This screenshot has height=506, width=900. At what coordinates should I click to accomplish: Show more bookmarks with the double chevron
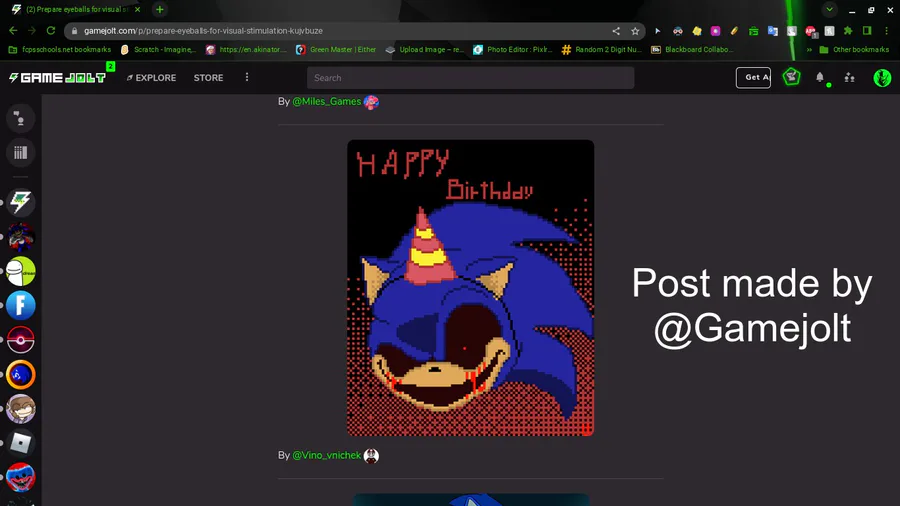(x=809, y=50)
